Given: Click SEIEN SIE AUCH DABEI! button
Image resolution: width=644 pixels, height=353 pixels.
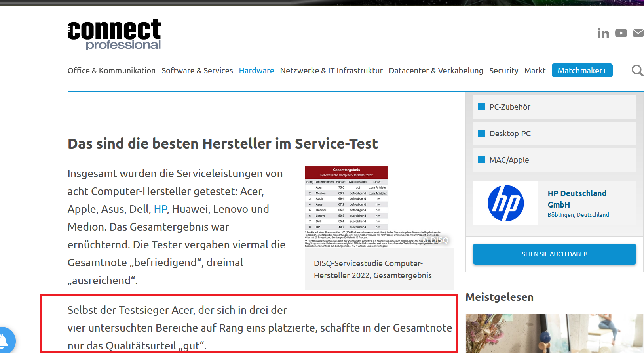Looking at the screenshot, I should (554, 254).
